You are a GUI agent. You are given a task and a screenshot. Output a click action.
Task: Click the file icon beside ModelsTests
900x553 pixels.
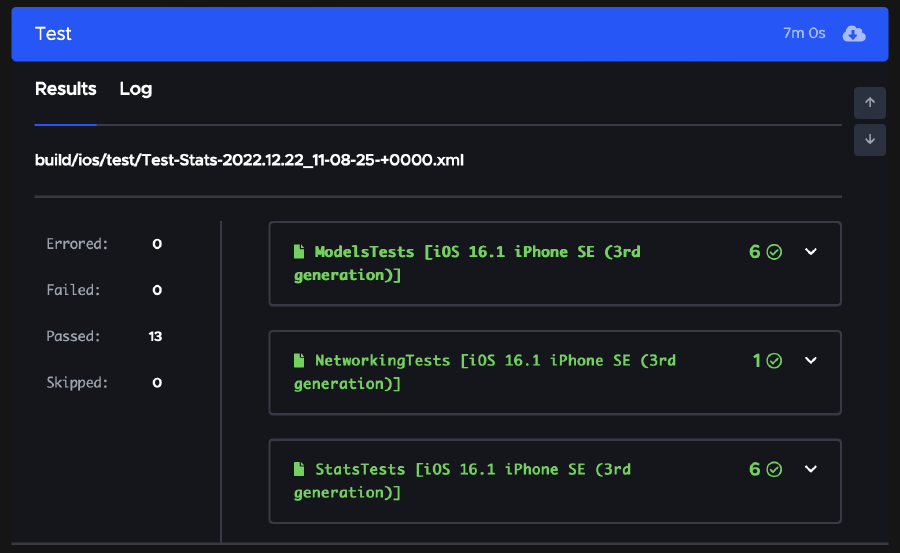(x=299, y=252)
